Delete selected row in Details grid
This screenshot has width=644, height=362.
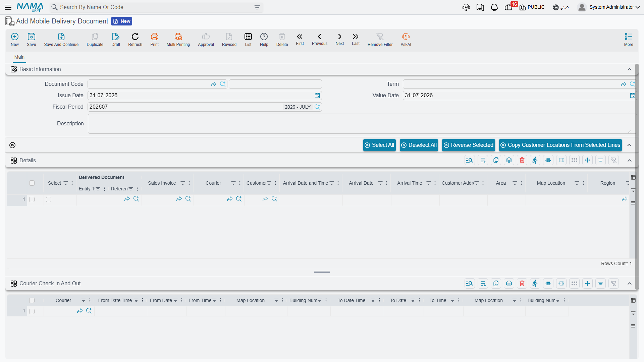522,160
